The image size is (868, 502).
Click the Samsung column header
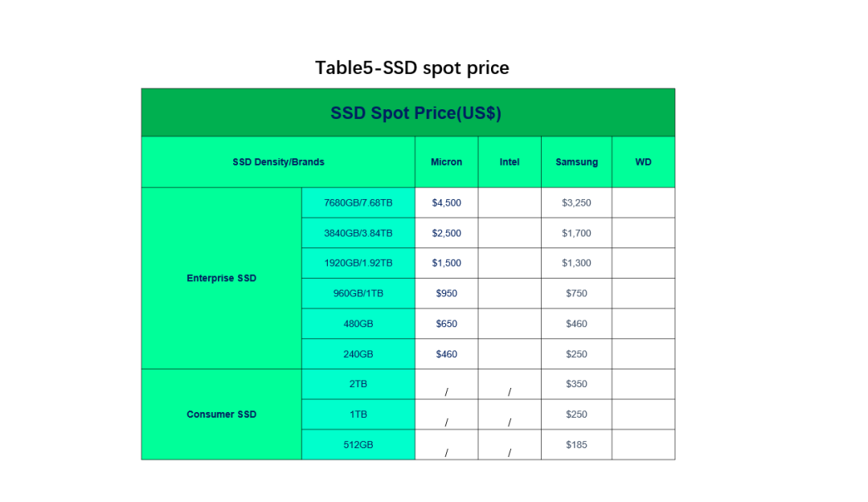(576, 161)
